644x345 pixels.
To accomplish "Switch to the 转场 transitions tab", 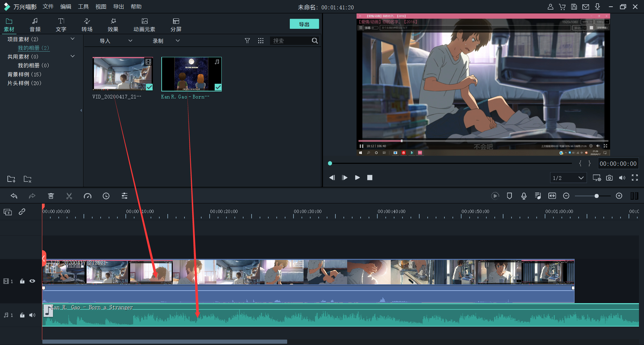I will (x=87, y=25).
